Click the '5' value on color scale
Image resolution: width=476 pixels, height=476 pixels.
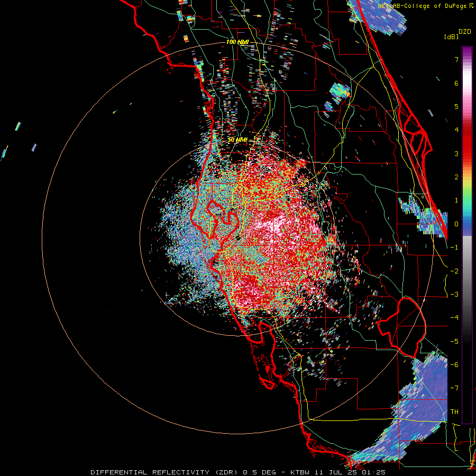click(x=456, y=106)
